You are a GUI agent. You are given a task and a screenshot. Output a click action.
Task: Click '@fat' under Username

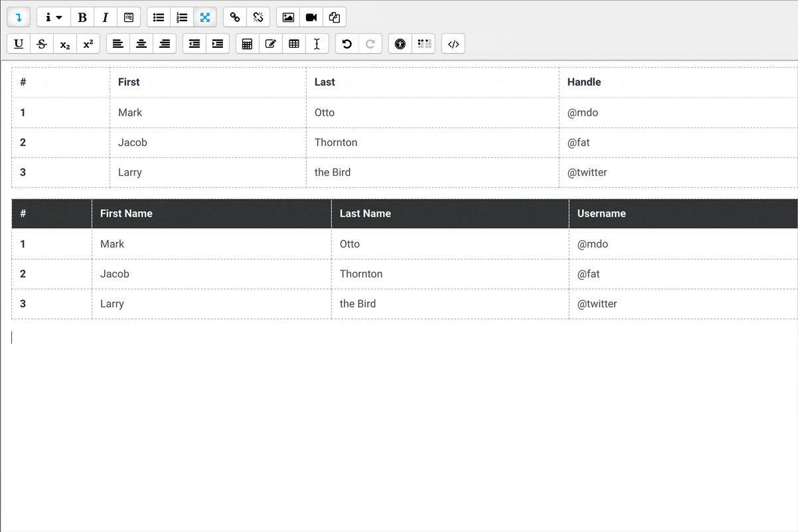tap(589, 274)
